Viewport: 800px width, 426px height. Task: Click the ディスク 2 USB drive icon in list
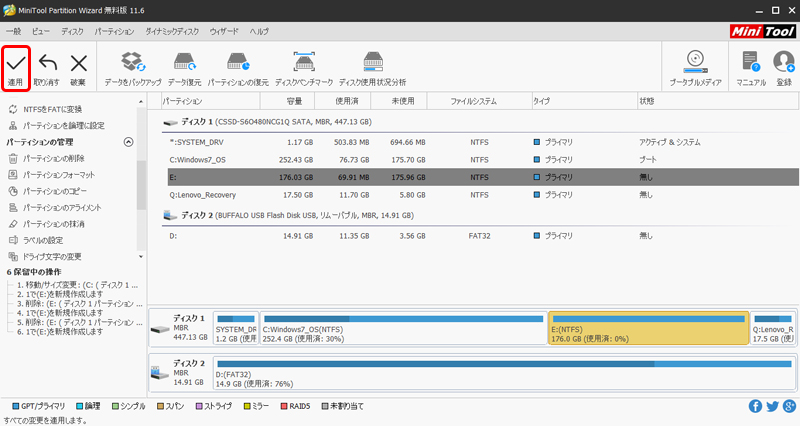coord(170,216)
